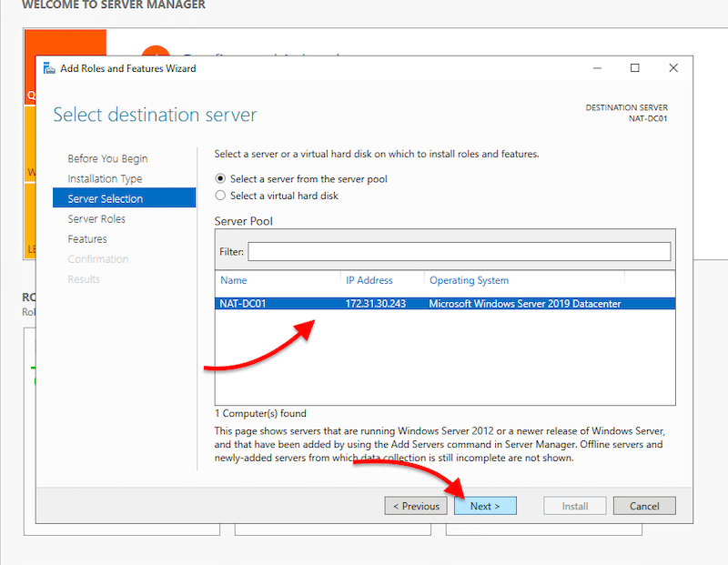Maximize the wizard window
Screen dimensions: 728x565
click(634, 68)
